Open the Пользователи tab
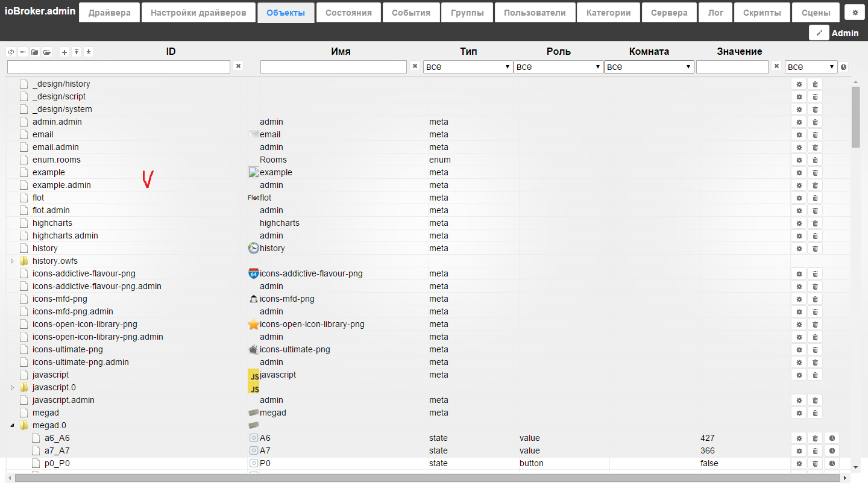The image size is (868, 483). click(x=535, y=12)
